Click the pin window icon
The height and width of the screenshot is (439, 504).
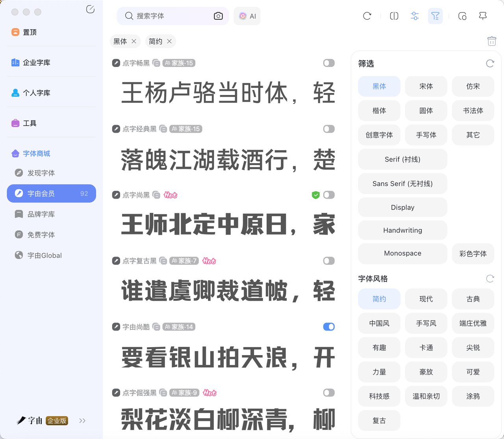(x=483, y=16)
